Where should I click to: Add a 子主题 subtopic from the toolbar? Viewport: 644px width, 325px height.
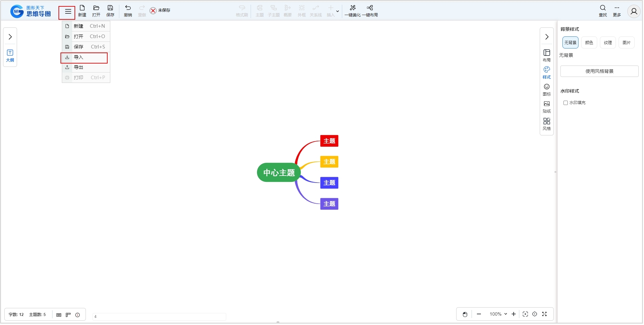274,11
